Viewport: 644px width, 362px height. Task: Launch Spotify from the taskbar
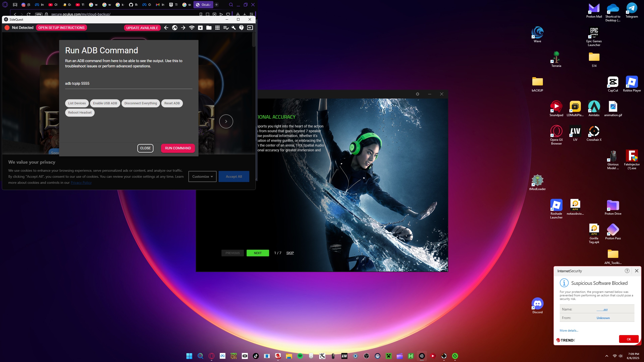[x=300, y=356]
